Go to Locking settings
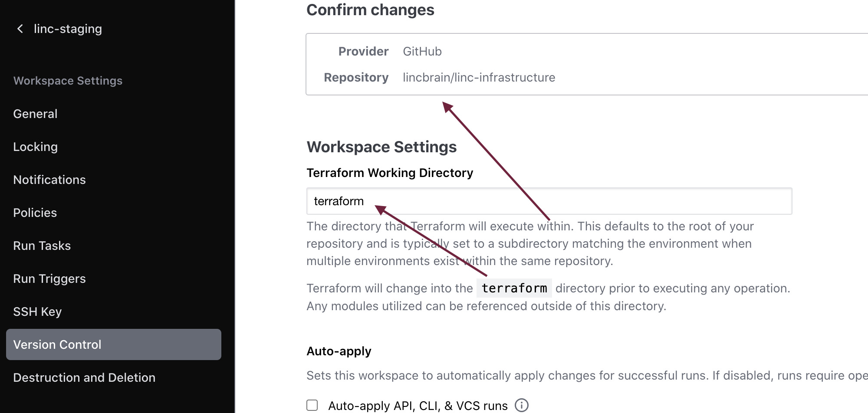The image size is (868, 413). click(x=35, y=147)
